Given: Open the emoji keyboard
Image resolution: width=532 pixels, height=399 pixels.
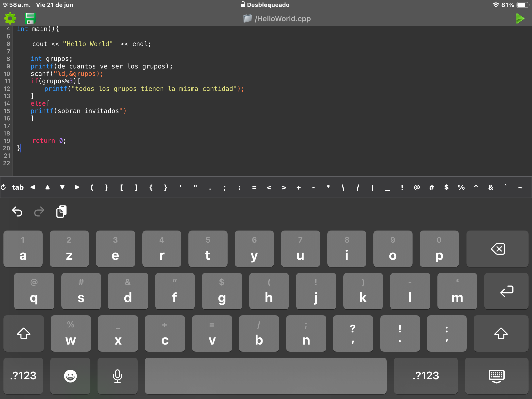Looking at the screenshot, I should tap(70, 376).
